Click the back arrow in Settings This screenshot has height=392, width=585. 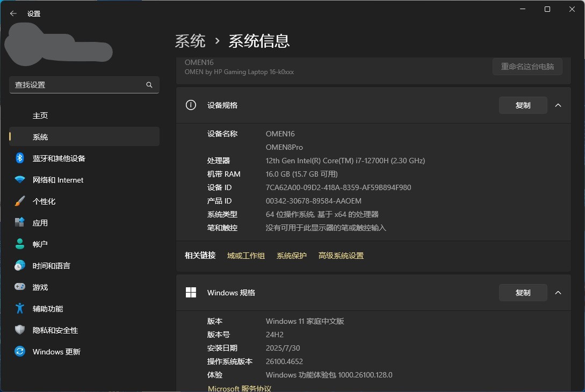13,13
